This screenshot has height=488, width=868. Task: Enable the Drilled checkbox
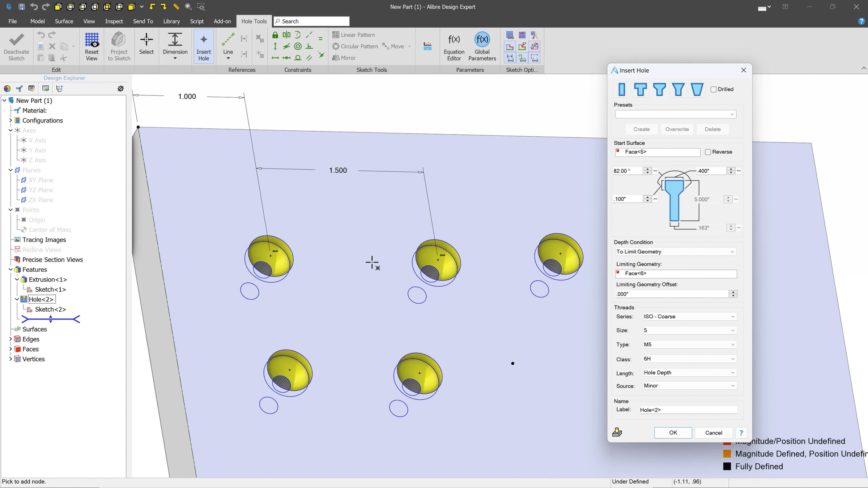click(x=714, y=89)
